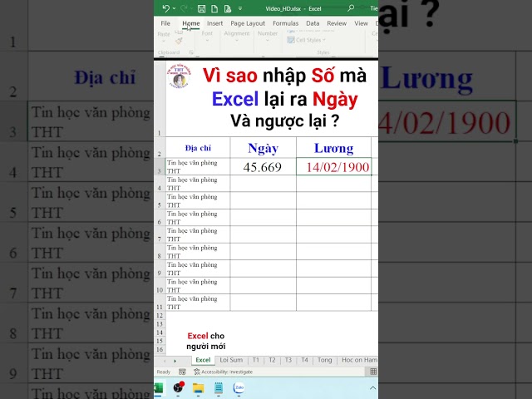Open the Clipboard dialog launcher
The width and height of the screenshot is (532, 399).
191,52
